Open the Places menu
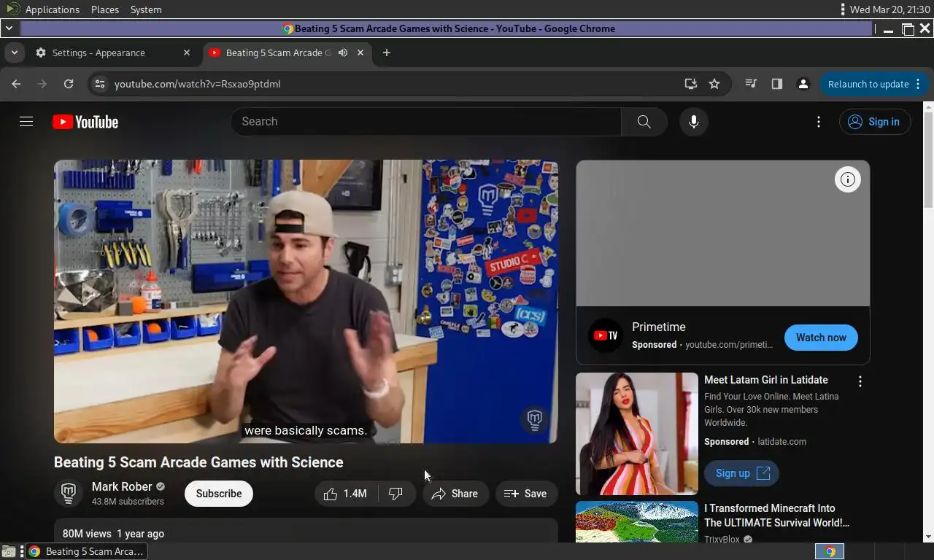Screen dimensions: 934x560 point(105,9)
